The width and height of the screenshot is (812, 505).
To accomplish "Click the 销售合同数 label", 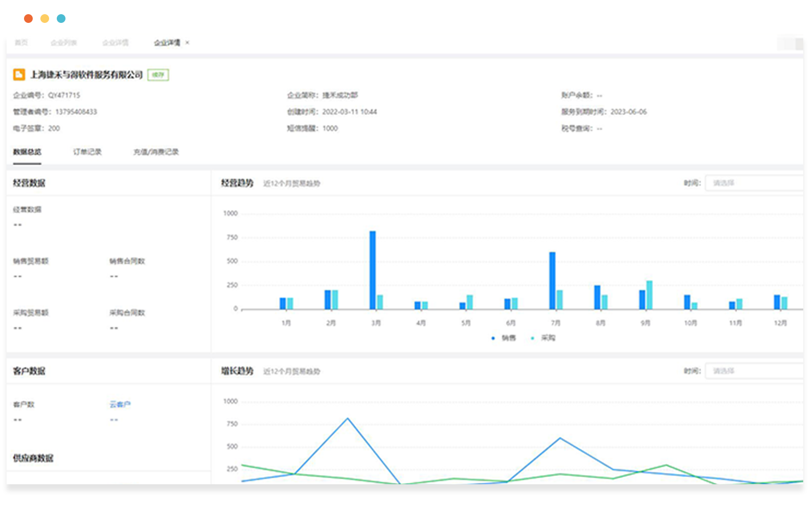I will tap(127, 261).
